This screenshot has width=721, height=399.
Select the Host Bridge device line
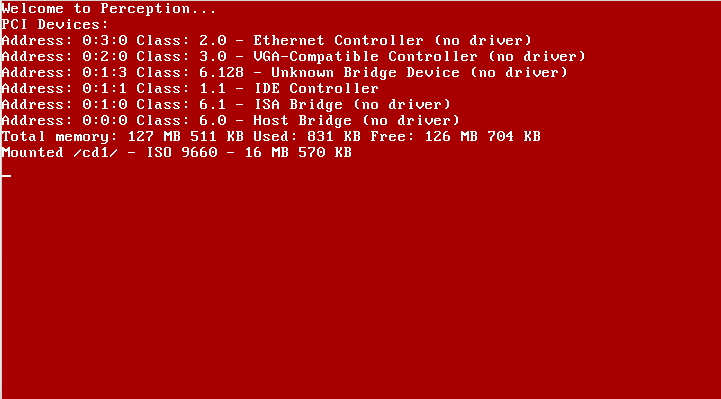231,121
